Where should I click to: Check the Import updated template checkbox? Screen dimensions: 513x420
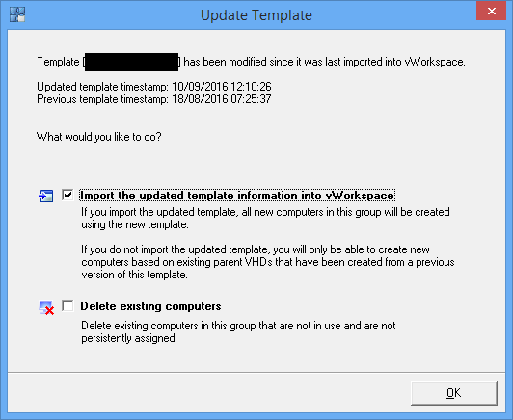(67, 196)
